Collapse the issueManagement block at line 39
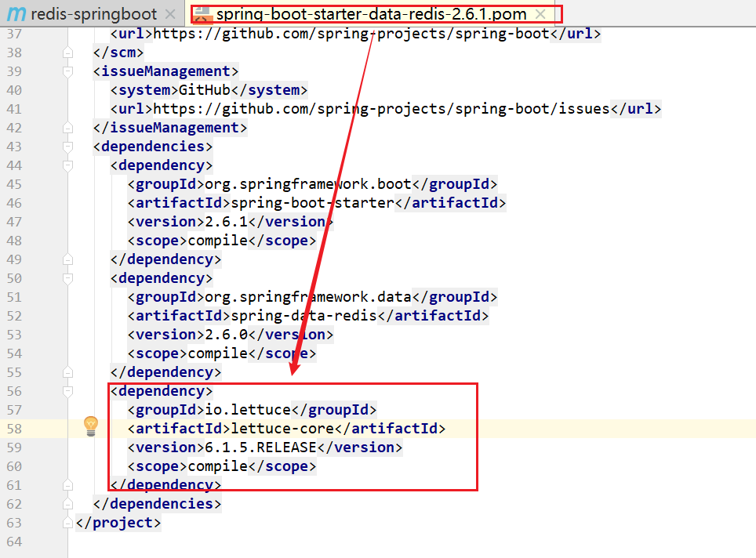 pyautogui.click(x=67, y=71)
